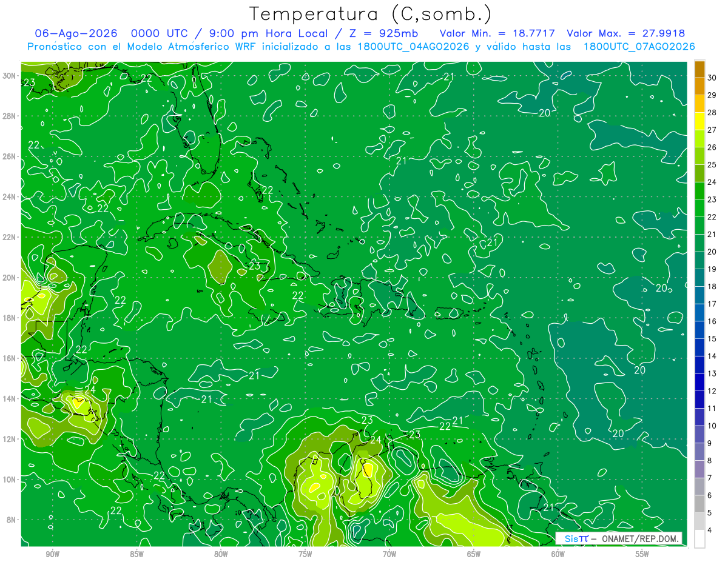Image resolution: width=728 pixels, height=562 pixels.
Task: Click legend scale value 18
Action: pyautogui.click(x=712, y=287)
